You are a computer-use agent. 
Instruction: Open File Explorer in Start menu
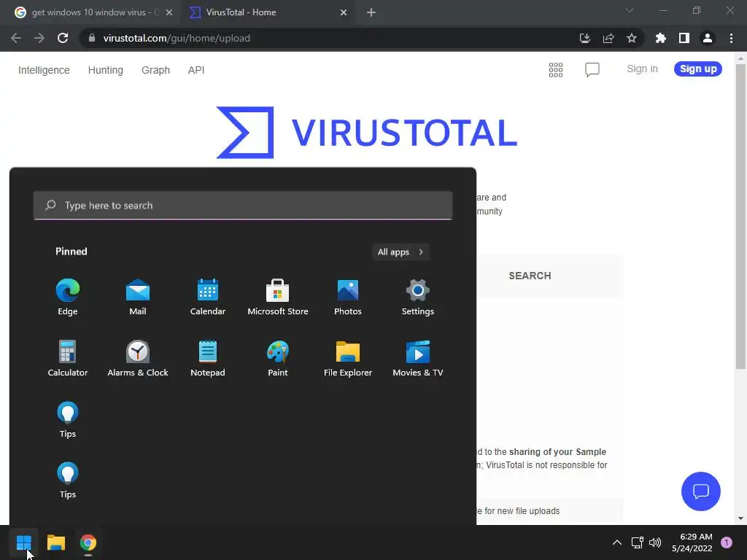[x=348, y=359]
